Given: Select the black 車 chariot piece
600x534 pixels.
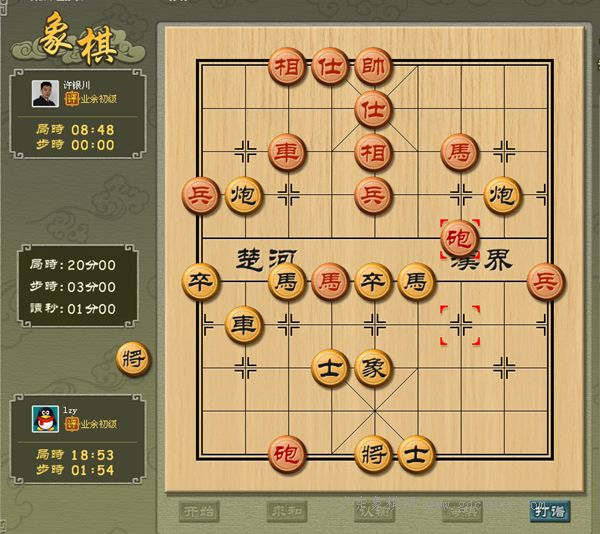Looking at the screenshot, I should coord(244,325).
